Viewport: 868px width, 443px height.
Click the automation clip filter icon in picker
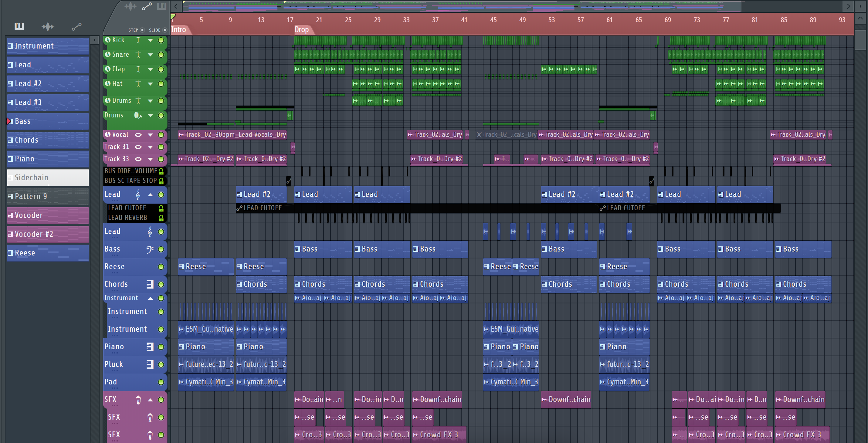click(76, 26)
